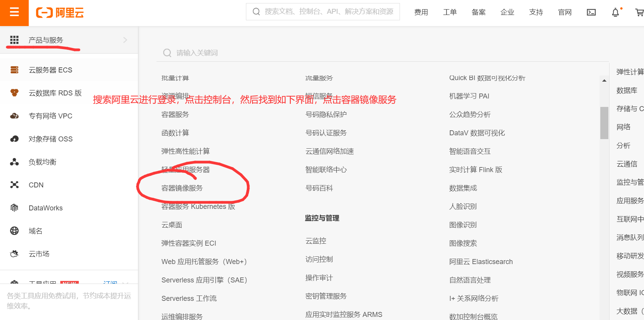Open 容器服务 link

[175, 115]
